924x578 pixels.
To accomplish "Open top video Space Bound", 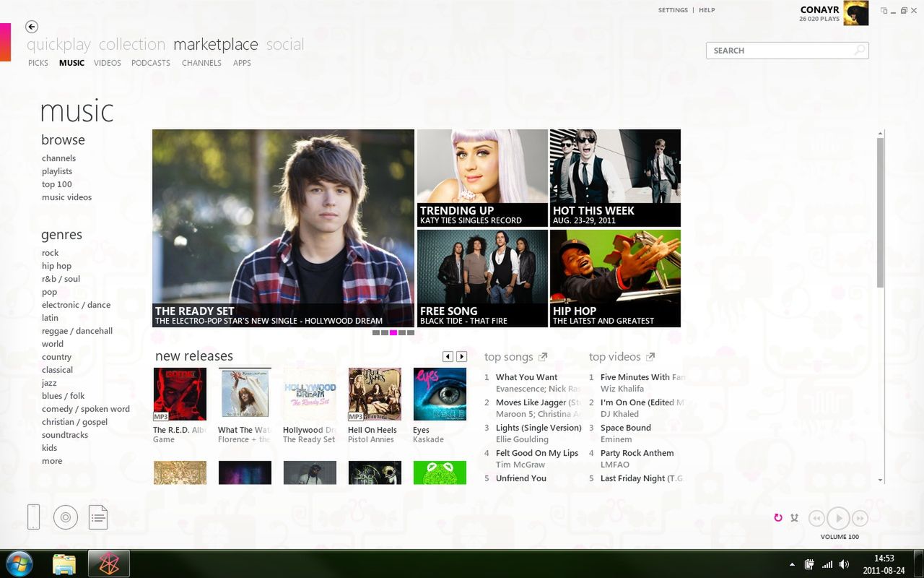I will pyautogui.click(x=626, y=428).
